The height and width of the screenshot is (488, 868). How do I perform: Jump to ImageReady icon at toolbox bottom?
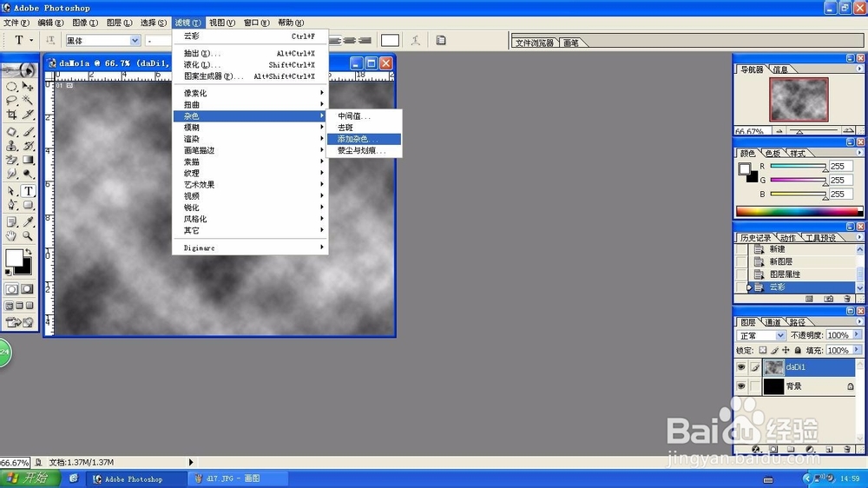19,322
